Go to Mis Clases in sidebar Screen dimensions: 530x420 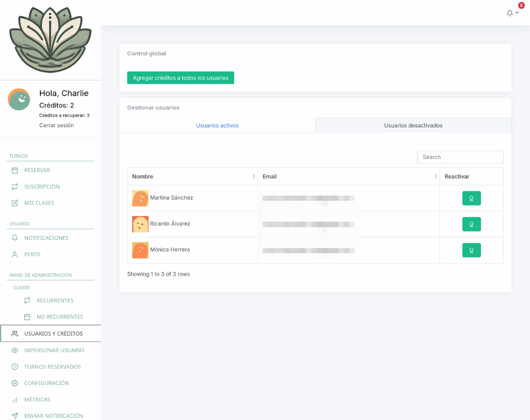(39, 203)
